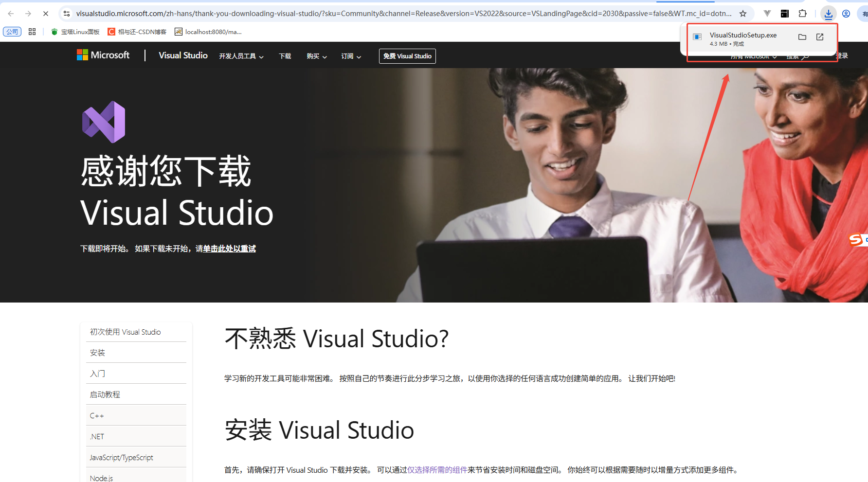Open the Extensions puzzle piece menu
The image size is (868, 482).
(x=803, y=14)
